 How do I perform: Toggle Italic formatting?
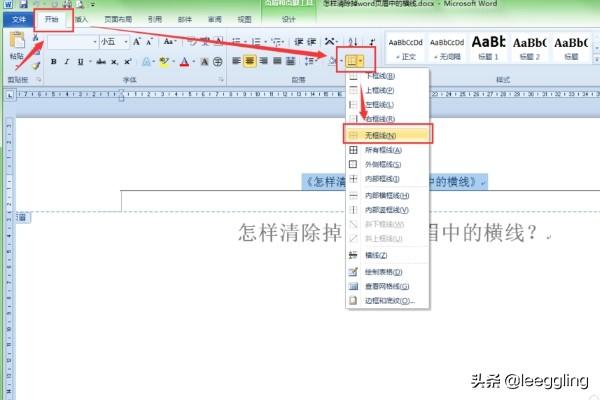tap(67, 61)
